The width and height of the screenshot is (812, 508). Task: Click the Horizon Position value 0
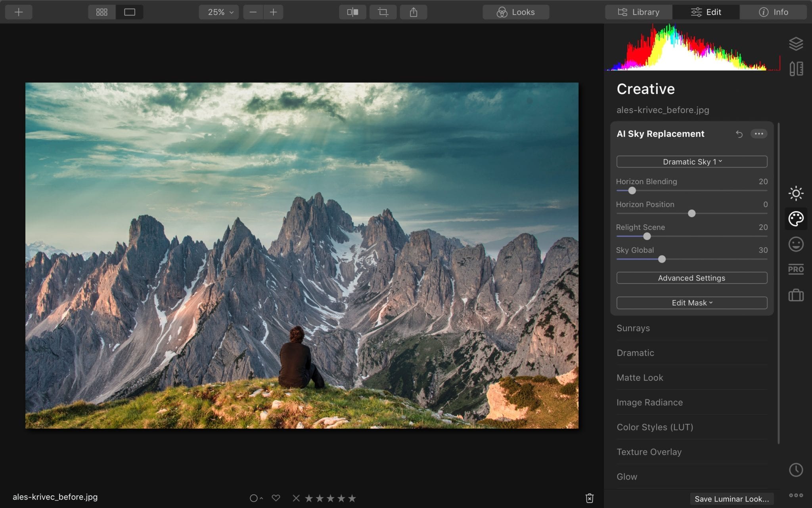pos(766,204)
